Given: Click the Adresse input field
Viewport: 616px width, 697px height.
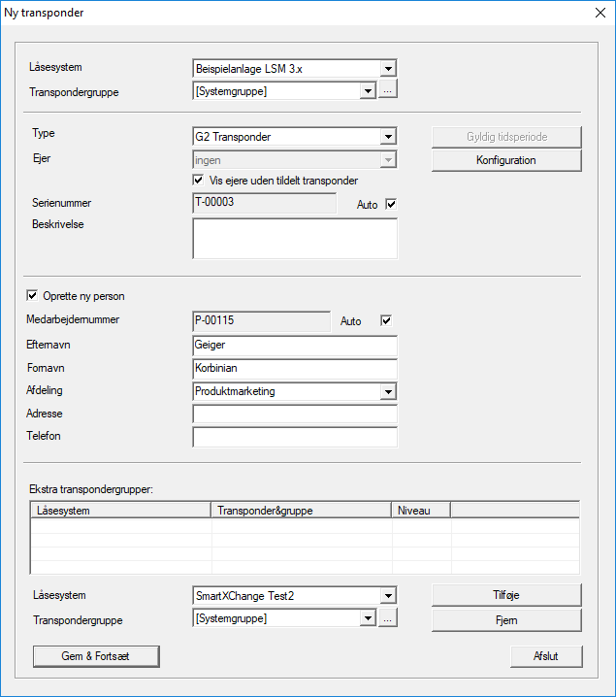Looking at the screenshot, I should [x=295, y=415].
